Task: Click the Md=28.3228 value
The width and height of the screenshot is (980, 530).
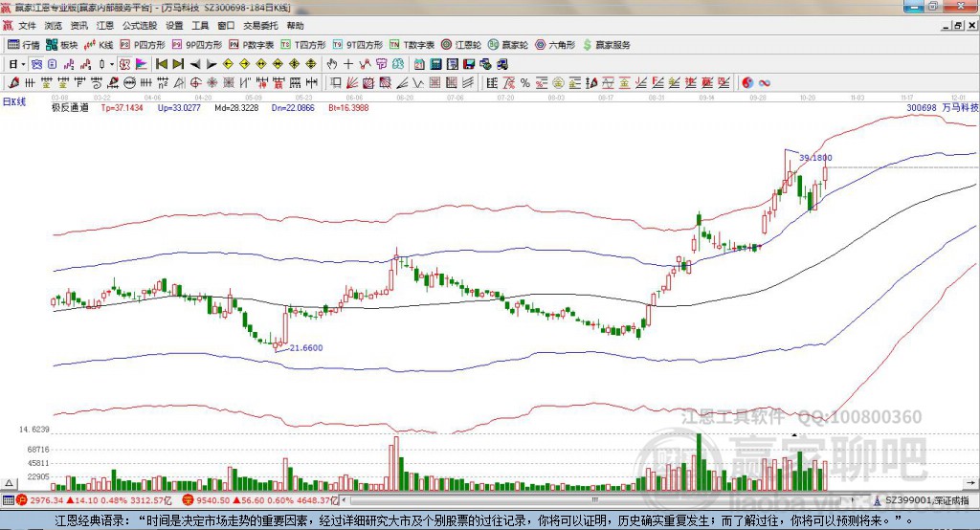Action: (236, 107)
